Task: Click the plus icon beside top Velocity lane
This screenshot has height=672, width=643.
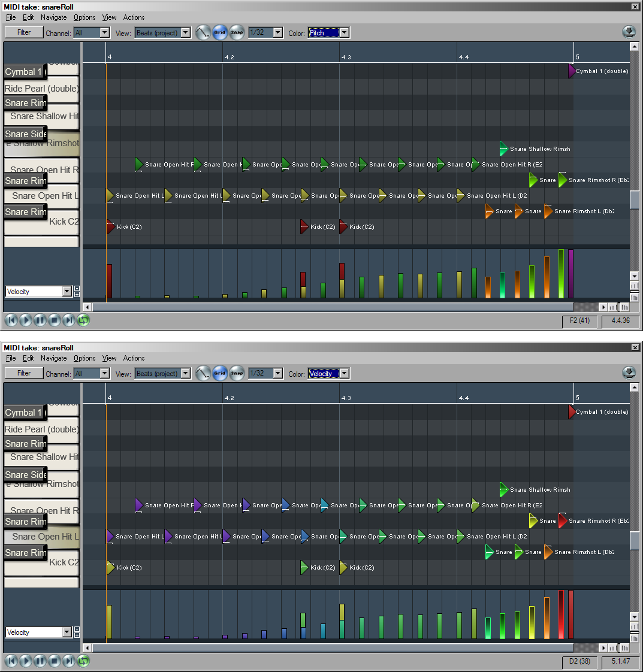Action: (77, 294)
